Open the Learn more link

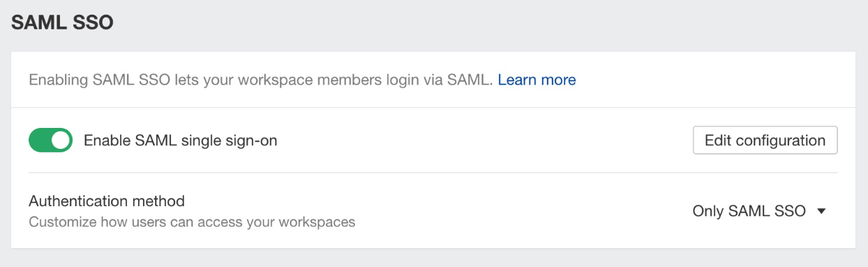click(x=537, y=80)
